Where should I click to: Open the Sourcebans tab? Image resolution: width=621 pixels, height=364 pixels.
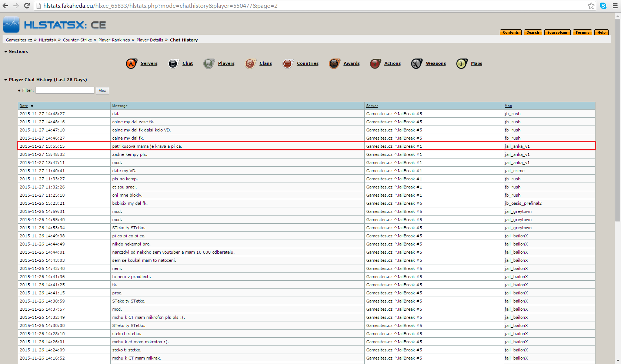point(557,32)
